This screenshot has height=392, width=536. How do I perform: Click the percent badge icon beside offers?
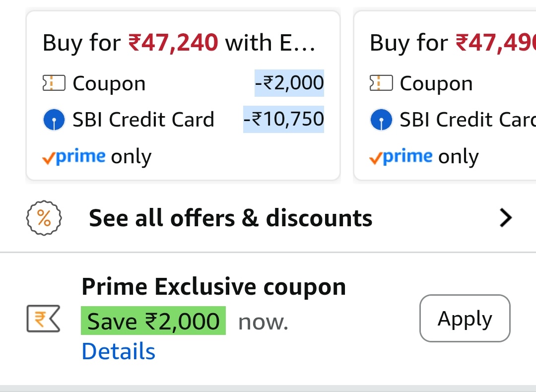(x=44, y=218)
